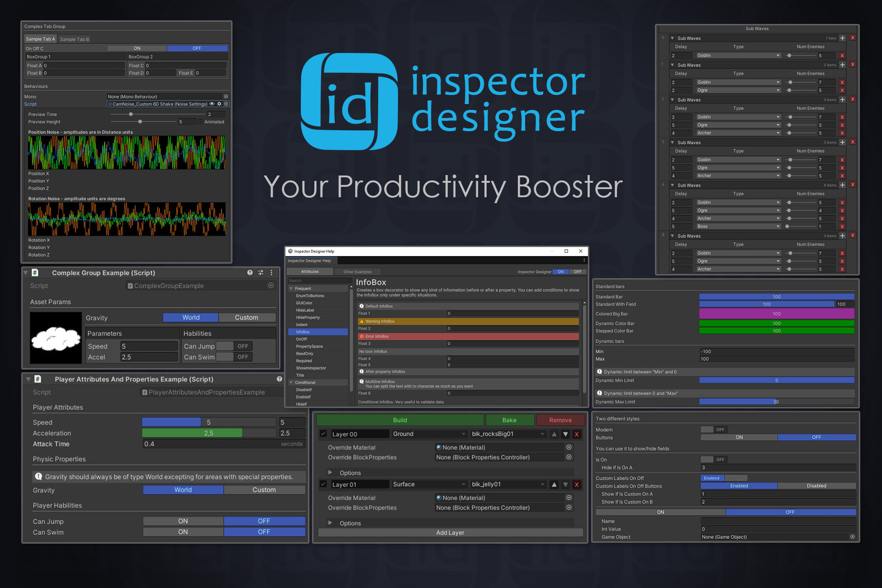The image size is (882, 588).
Task: Delete Layer 00 with its red X
Action: pos(577,434)
